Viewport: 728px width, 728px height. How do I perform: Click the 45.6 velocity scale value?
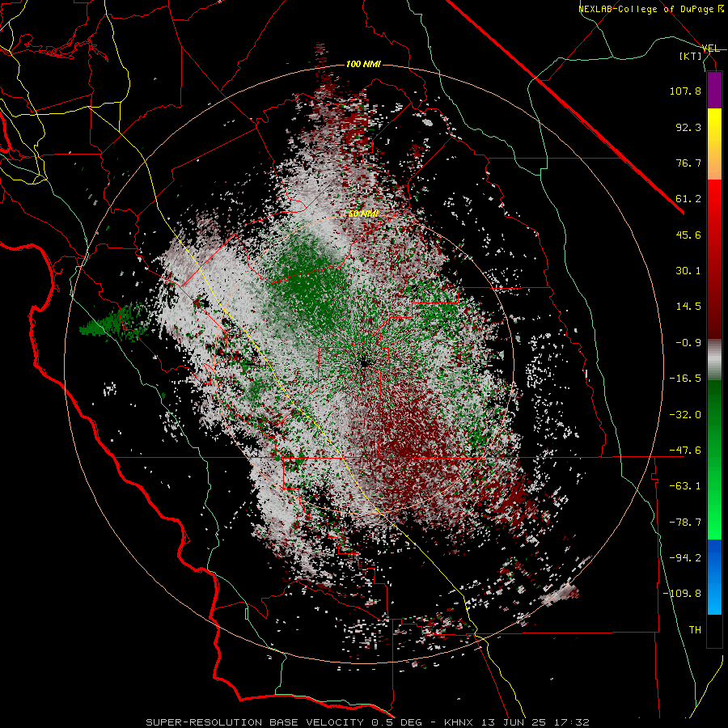pyautogui.click(x=688, y=235)
